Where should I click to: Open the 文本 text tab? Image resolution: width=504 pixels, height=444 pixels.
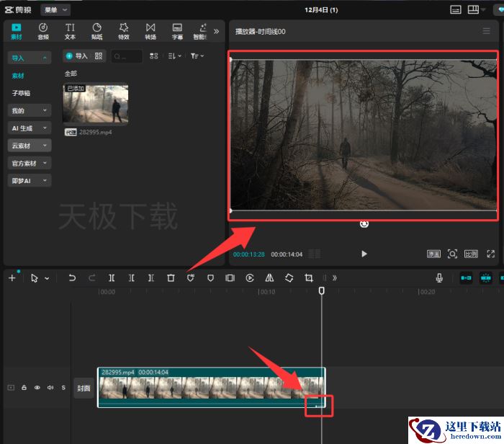(70, 32)
